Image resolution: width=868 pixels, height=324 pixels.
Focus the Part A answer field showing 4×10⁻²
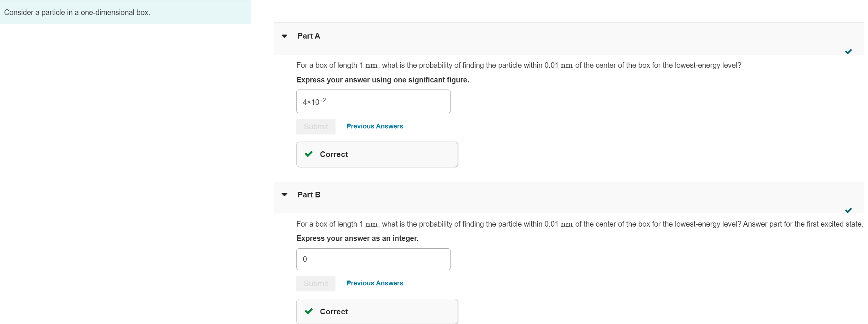(x=373, y=102)
